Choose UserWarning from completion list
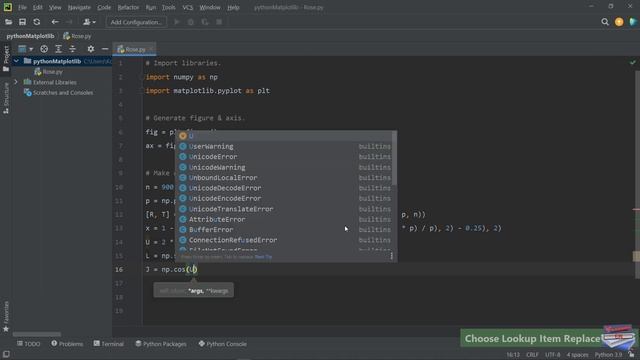 [x=285, y=146]
